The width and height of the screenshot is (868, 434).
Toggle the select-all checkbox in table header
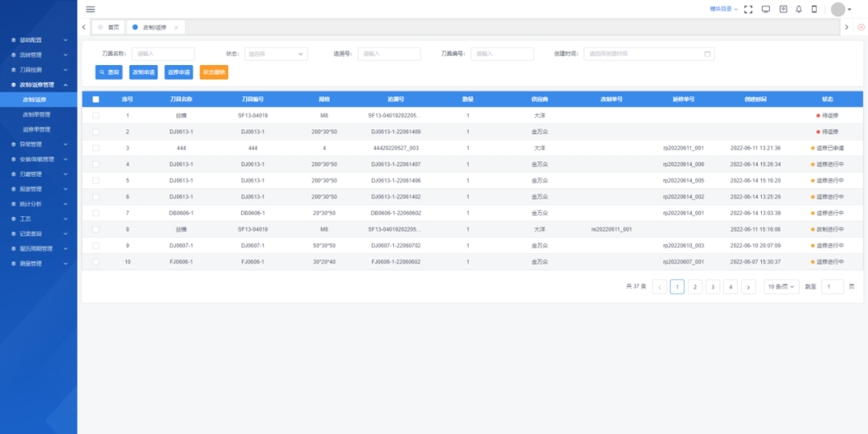pyautogui.click(x=96, y=100)
